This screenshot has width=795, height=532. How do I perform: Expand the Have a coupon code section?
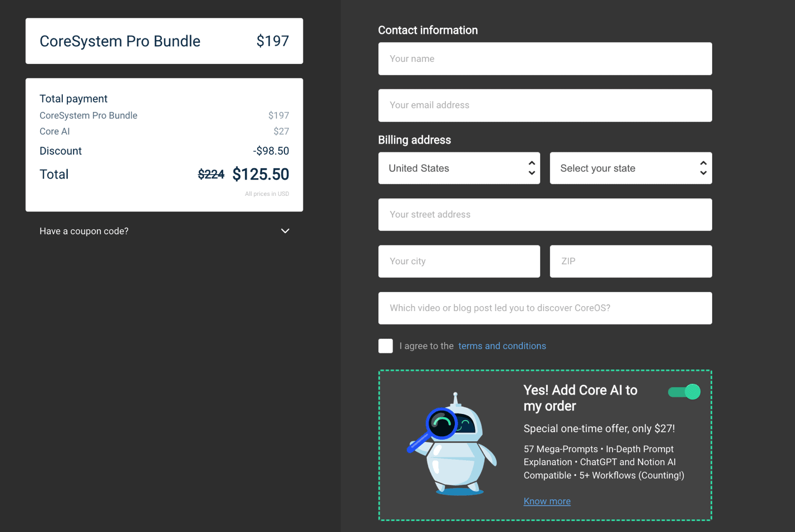pos(84,231)
